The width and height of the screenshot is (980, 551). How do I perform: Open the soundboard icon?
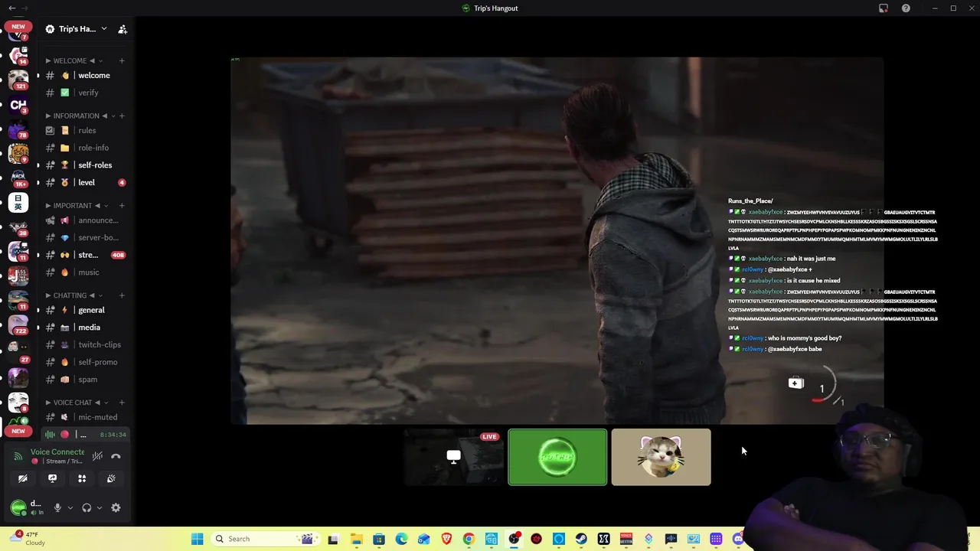111,478
